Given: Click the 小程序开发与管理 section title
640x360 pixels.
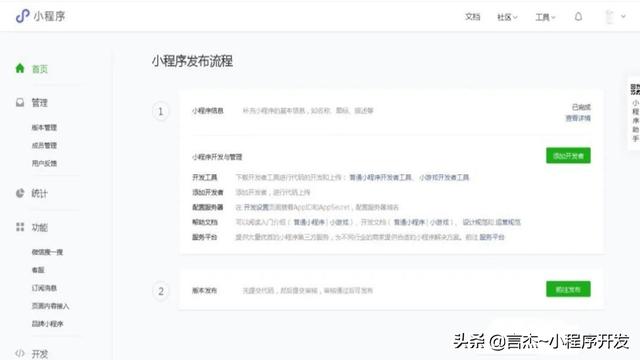Looking at the screenshot, I should [217, 157].
